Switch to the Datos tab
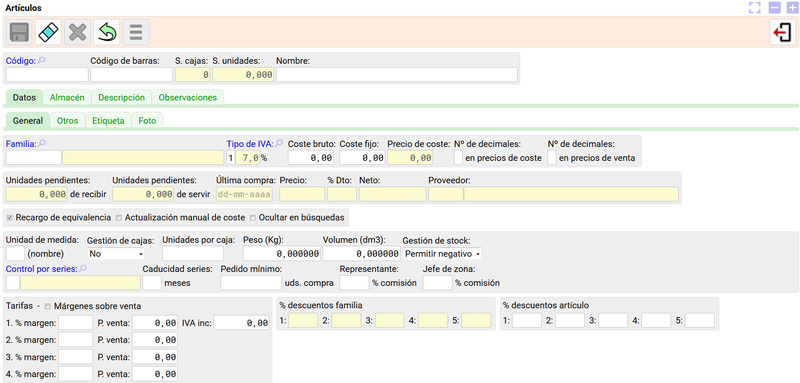The height and width of the screenshot is (383, 800). (24, 97)
